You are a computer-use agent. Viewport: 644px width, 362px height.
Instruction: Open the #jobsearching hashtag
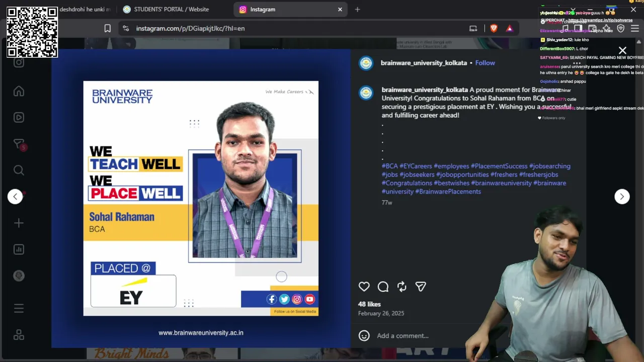click(550, 166)
